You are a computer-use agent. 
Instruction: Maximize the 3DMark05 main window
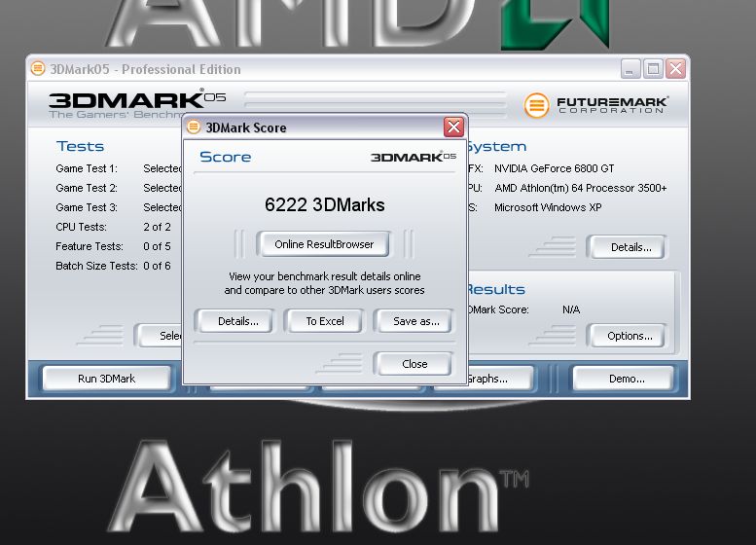click(653, 69)
